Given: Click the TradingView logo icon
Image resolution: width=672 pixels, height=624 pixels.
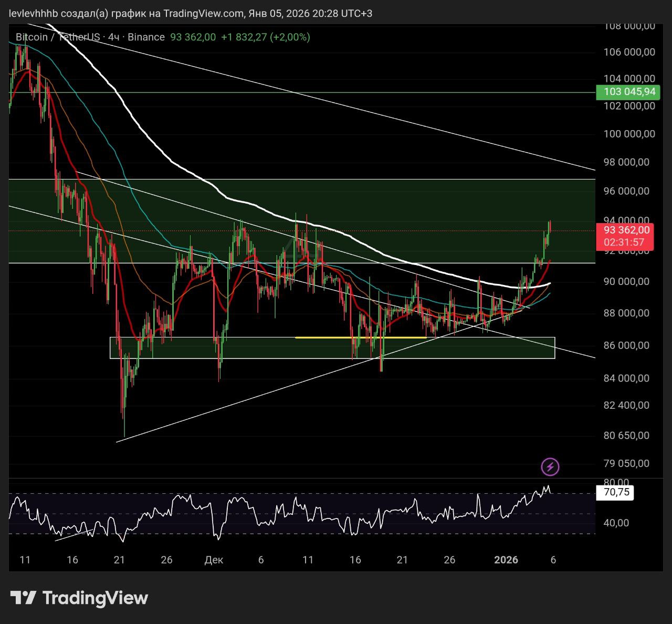Looking at the screenshot, I should click(23, 598).
